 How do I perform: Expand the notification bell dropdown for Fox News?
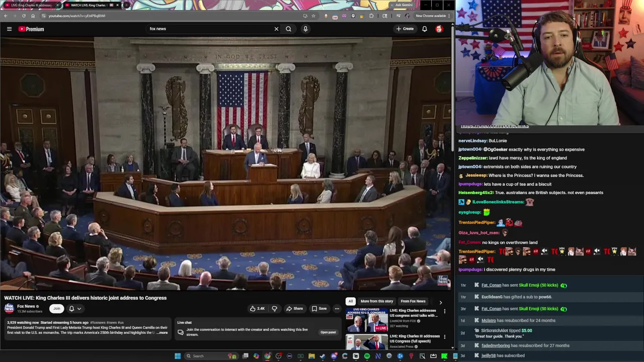click(74, 309)
